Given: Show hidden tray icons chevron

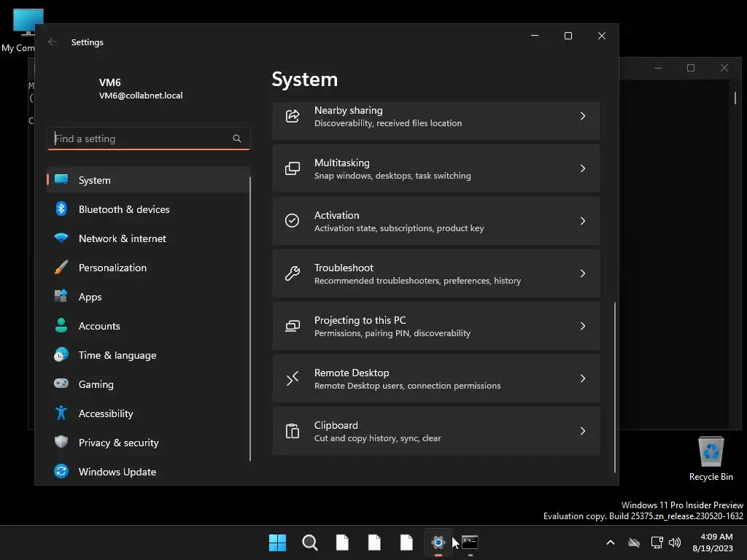Looking at the screenshot, I should click(x=611, y=542).
